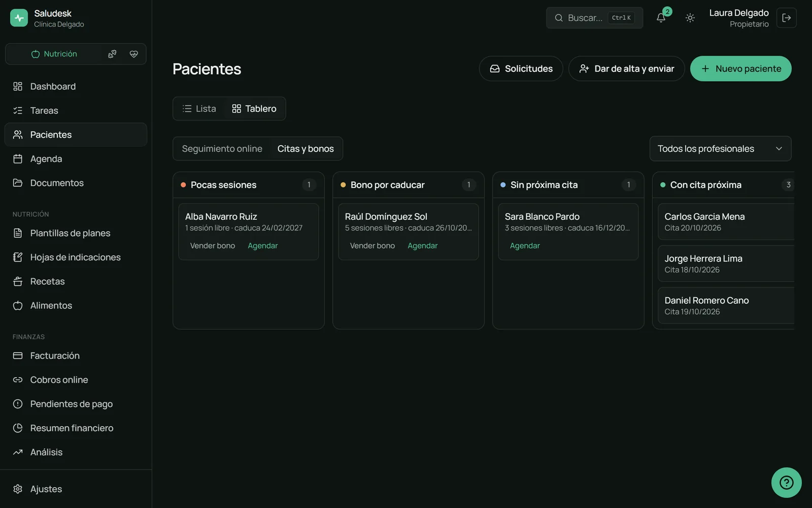Click the count badge on Pocas sesiones
812x508 pixels.
309,185
